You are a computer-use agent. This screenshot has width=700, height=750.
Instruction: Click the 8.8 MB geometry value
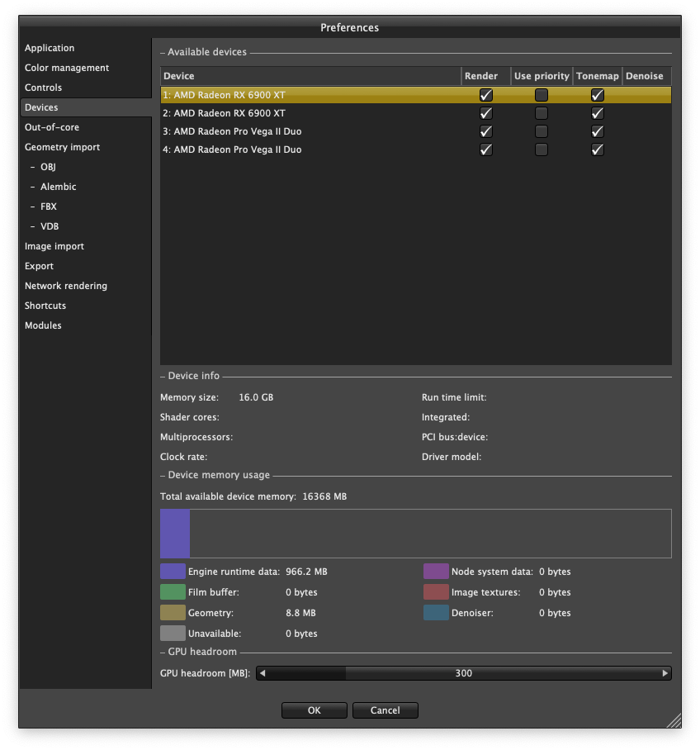[300, 613]
